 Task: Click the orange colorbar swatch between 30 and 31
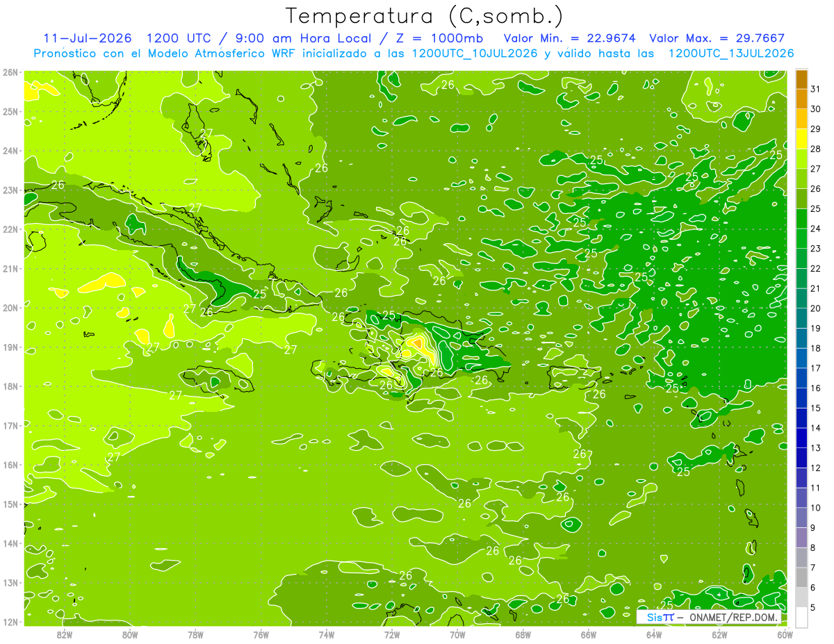801,99
